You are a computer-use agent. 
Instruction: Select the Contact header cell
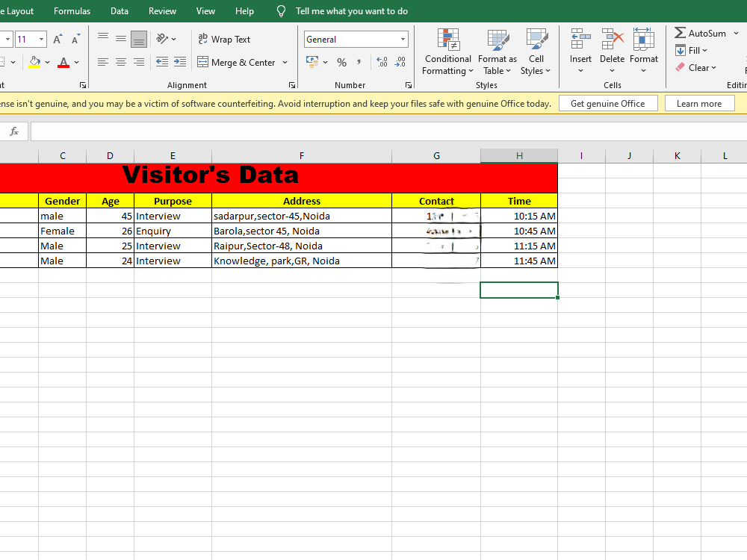pyautogui.click(x=436, y=201)
